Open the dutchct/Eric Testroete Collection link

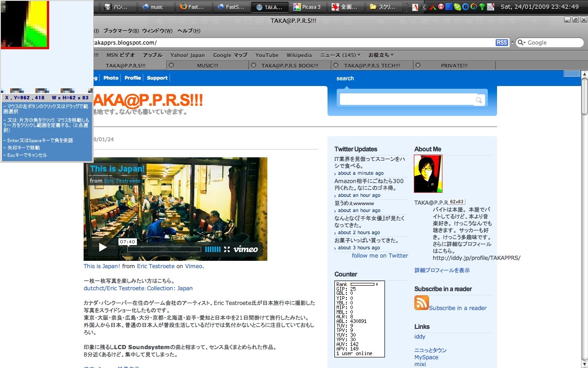tap(138, 288)
